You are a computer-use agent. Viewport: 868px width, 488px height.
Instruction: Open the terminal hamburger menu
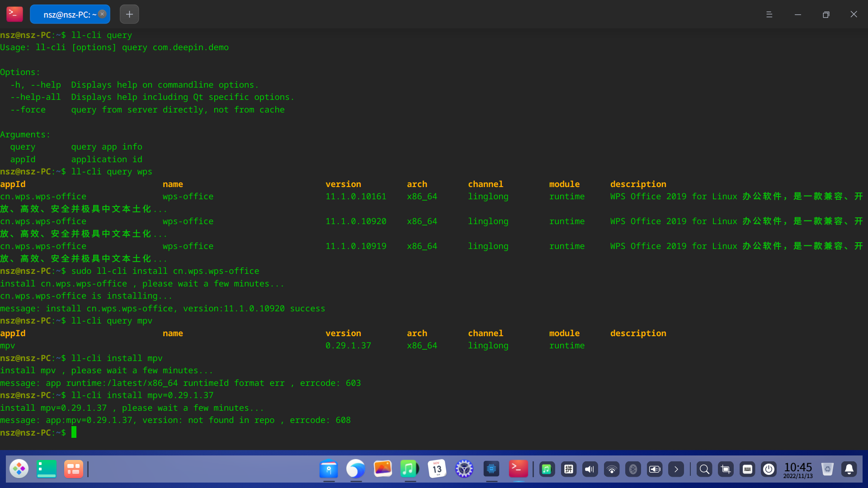769,14
